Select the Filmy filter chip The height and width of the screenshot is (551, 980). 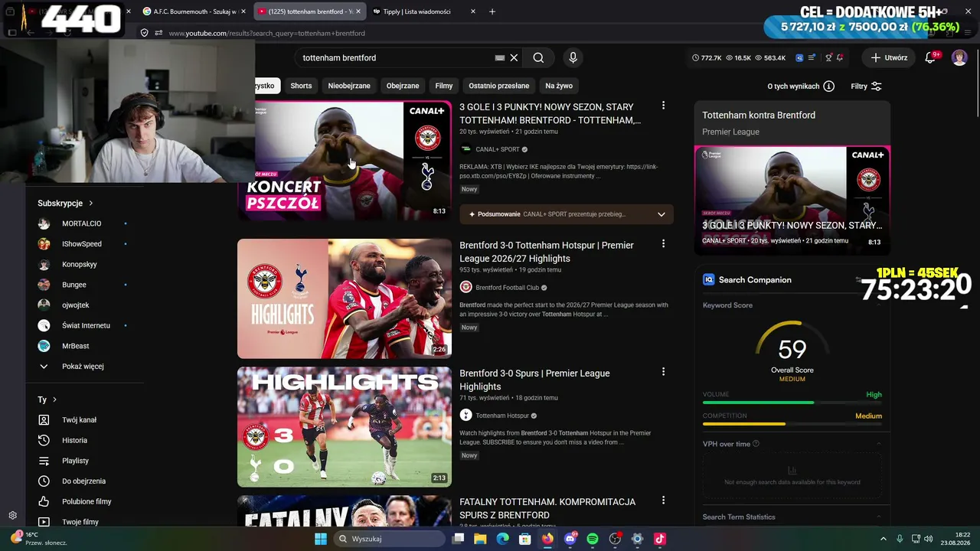pyautogui.click(x=444, y=86)
